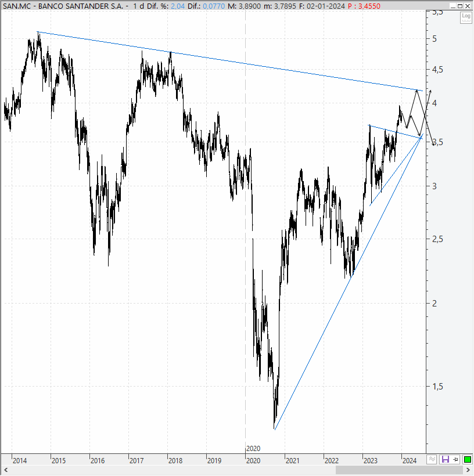The image size is (474, 476).
Task: Click the 'm: 3,7895' minimum value in title
Action: [x=279, y=6]
